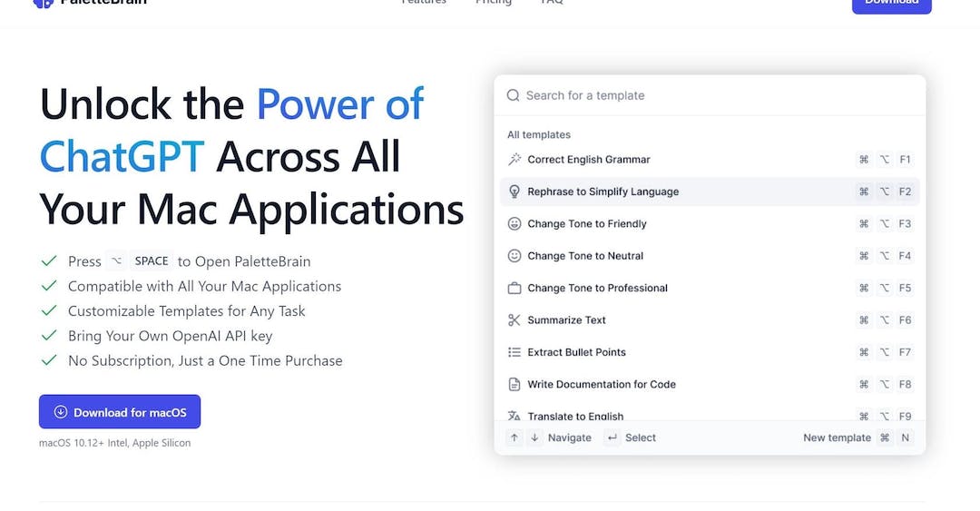Click the F7 shortcut key badge
Viewport: 980px width, 511px height.
905,352
